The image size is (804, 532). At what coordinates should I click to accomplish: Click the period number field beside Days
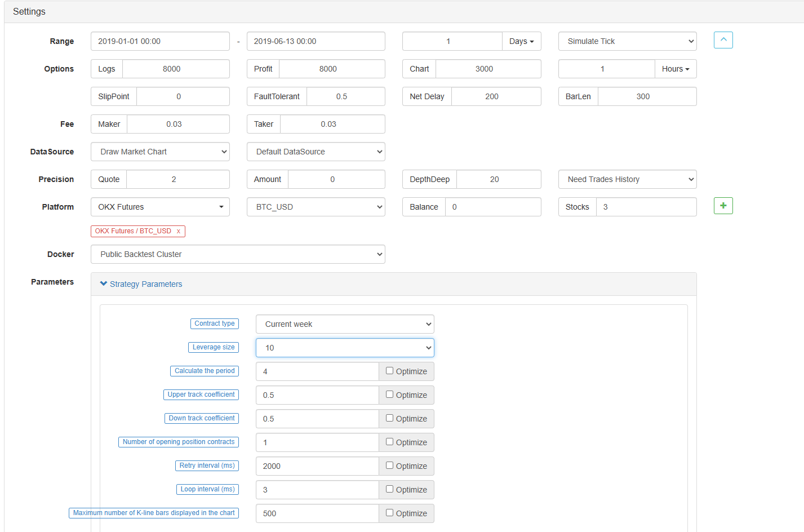click(x=452, y=41)
